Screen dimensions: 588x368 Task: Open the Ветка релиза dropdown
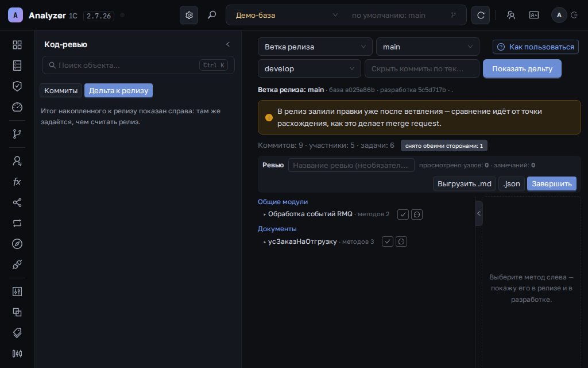[x=315, y=47]
